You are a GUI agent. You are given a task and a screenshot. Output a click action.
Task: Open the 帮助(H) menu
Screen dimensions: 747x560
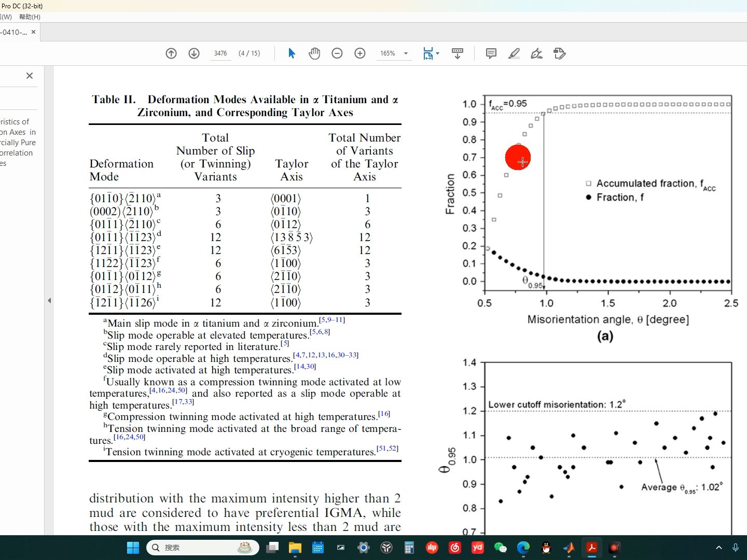coord(30,17)
